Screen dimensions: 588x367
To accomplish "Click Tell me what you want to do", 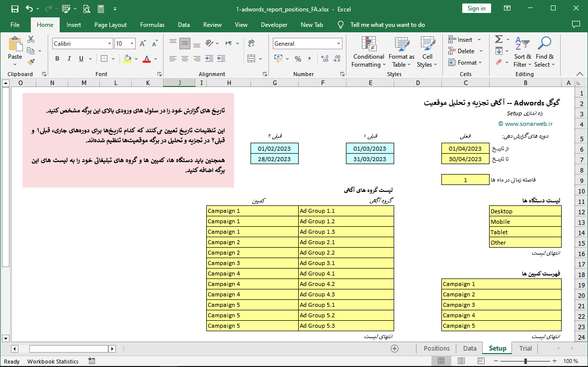I will [387, 25].
